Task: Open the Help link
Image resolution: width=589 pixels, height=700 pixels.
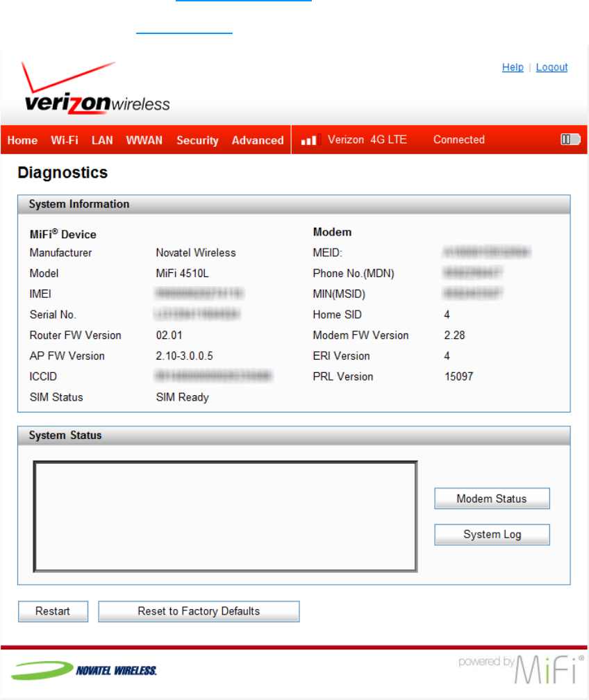Action: tap(513, 67)
